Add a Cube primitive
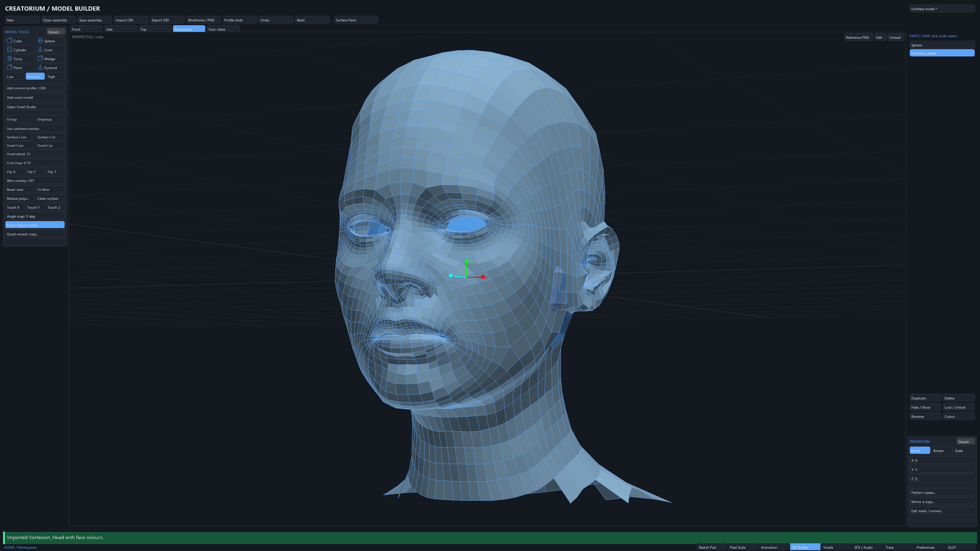 click(19, 41)
